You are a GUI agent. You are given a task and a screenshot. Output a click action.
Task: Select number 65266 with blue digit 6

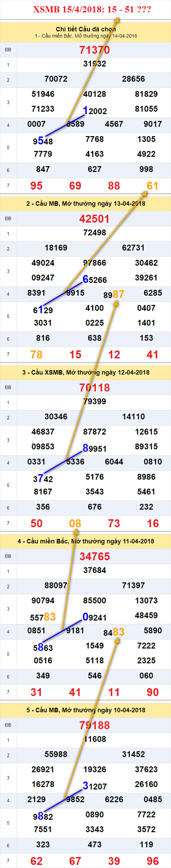pos(95,279)
